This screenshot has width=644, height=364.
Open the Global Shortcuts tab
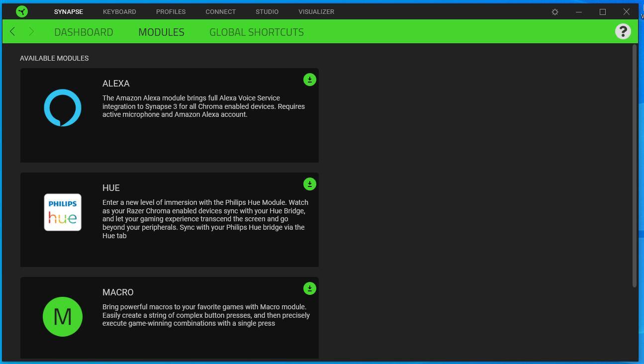(256, 32)
